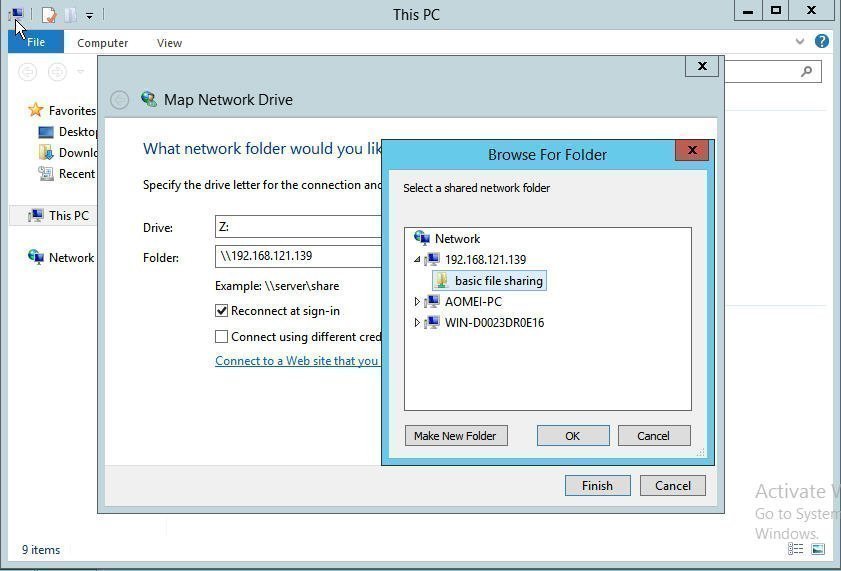Uncheck Reconnect at sign-in
Image resolution: width=841 pixels, height=571 pixels.
(221, 310)
